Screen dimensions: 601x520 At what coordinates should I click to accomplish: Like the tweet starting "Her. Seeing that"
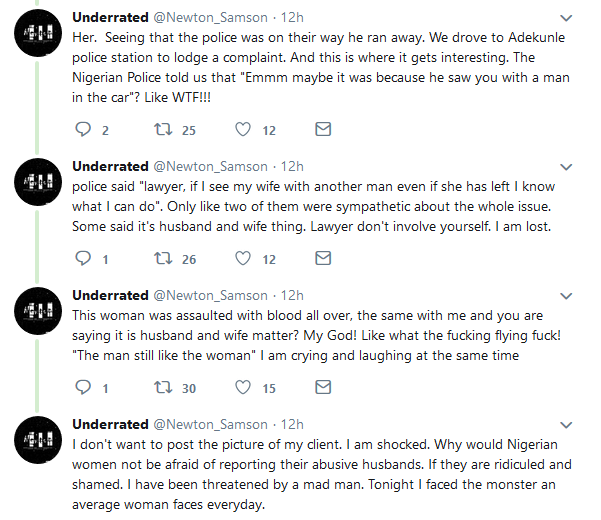(x=242, y=129)
